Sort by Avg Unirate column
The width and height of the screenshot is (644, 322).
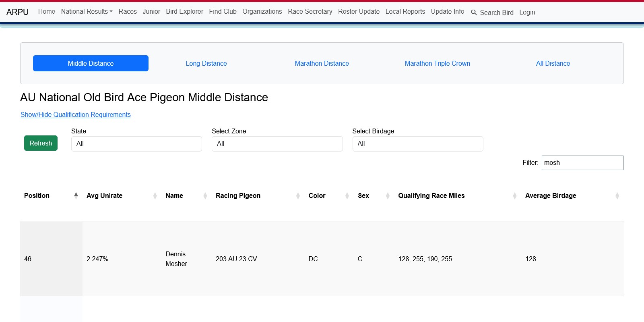pyautogui.click(x=104, y=195)
